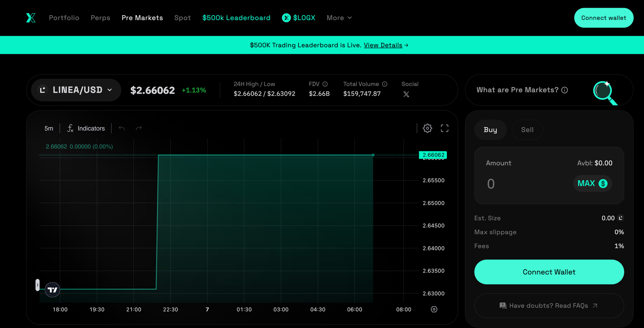Click the $159,747.87 total volume value
644x328 pixels.
362,94
